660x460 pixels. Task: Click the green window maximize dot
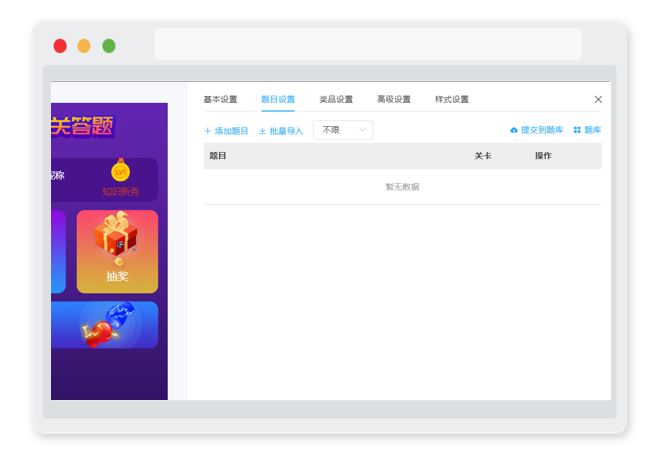pos(109,46)
